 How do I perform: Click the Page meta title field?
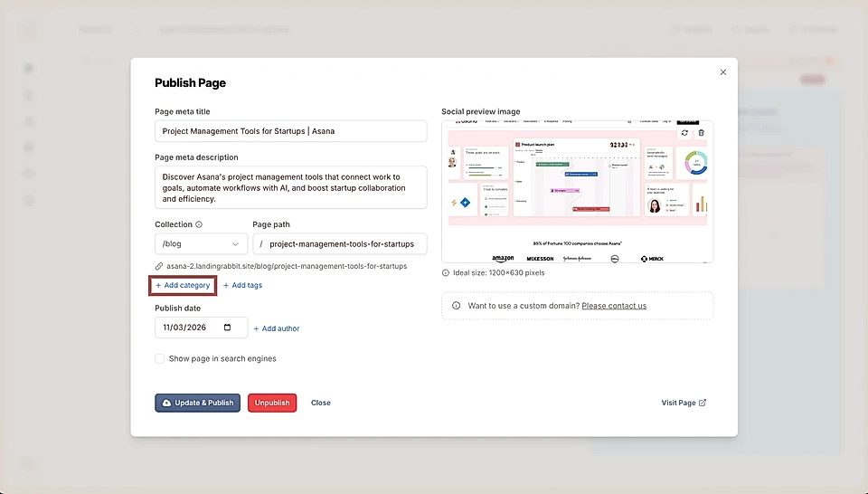click(290, 131)
